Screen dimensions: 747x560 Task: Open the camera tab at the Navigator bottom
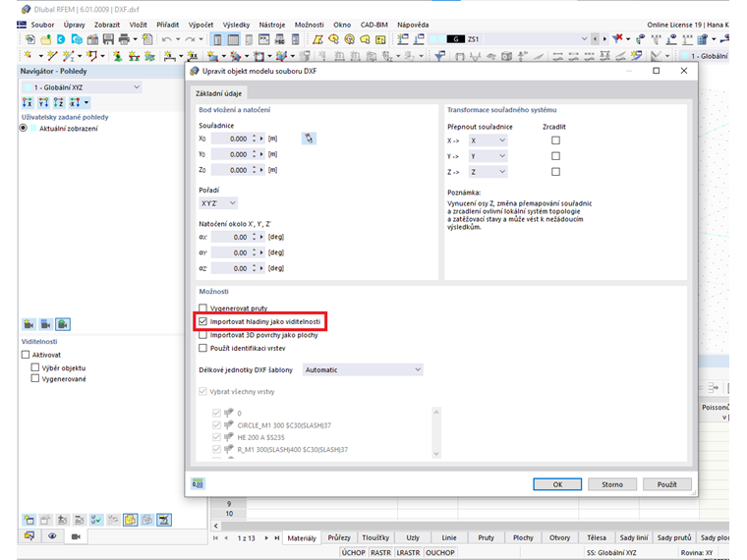pyautogui.click(x=76, y=536)
